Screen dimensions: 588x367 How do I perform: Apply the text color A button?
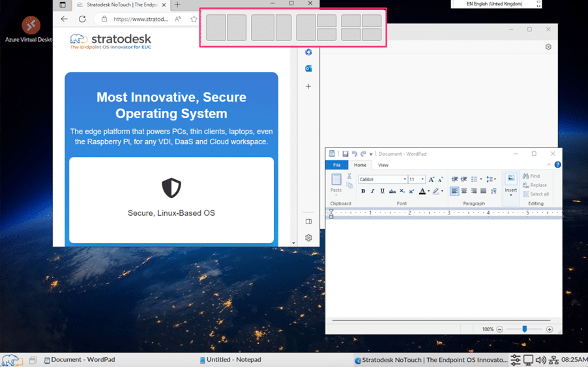click(422, 191)
